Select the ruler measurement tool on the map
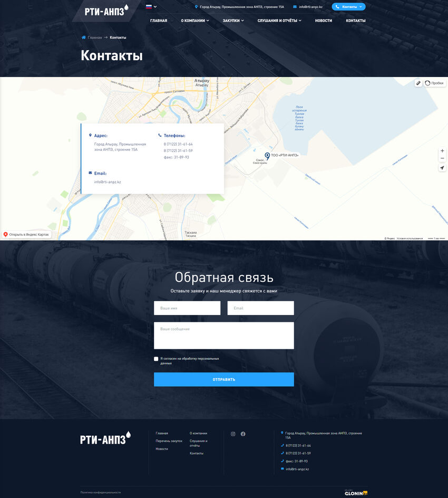 click(x=418, y=83)
